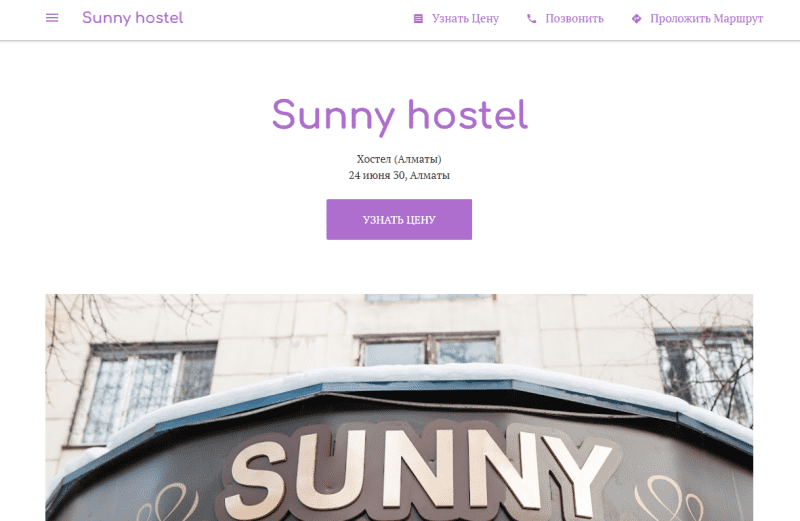The width and height of the screenshot is (800, 521).
Task: Click the price list icon in header
Action: (x=418, y=19)
